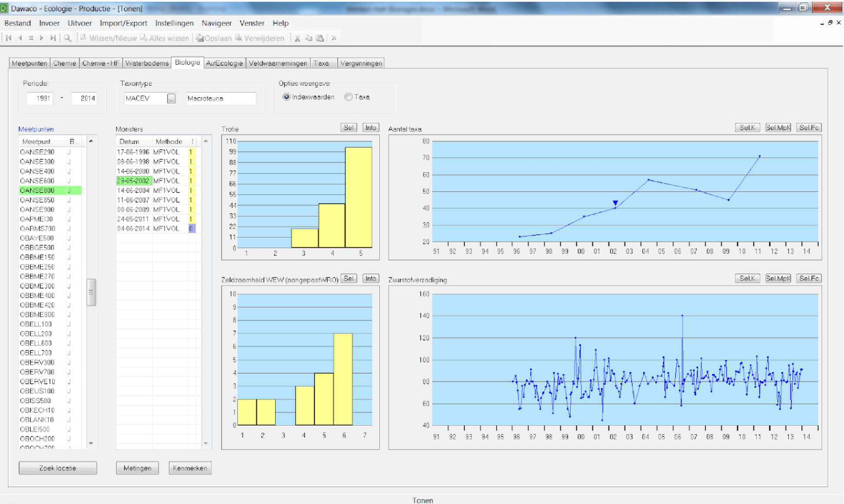Go to previous record toolbar arrow
Screen dimensions: 844x504
point(20,38)
